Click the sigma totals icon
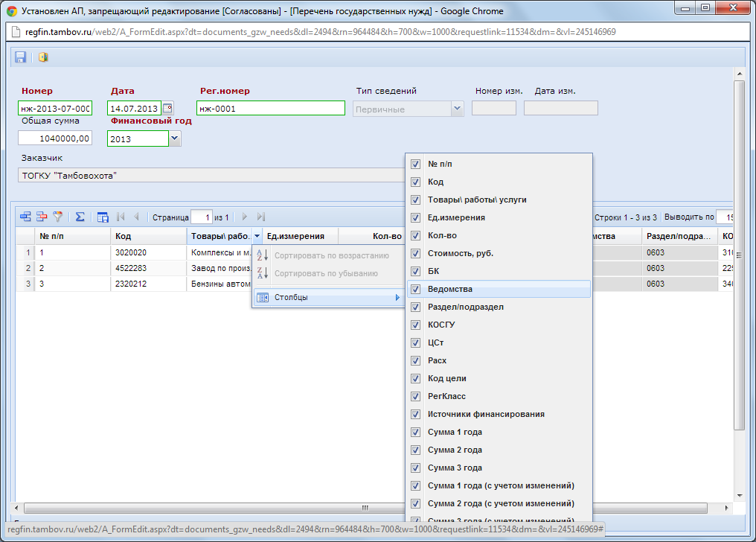 click(80, 217)
